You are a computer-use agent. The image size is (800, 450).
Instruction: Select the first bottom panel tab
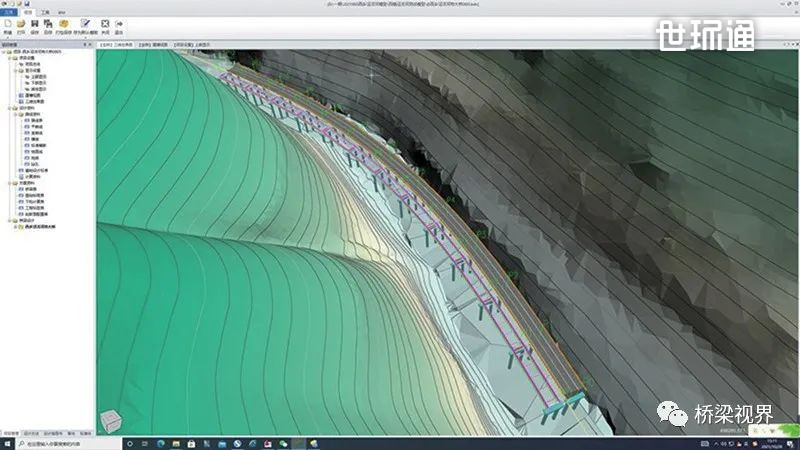click(10, 433)
